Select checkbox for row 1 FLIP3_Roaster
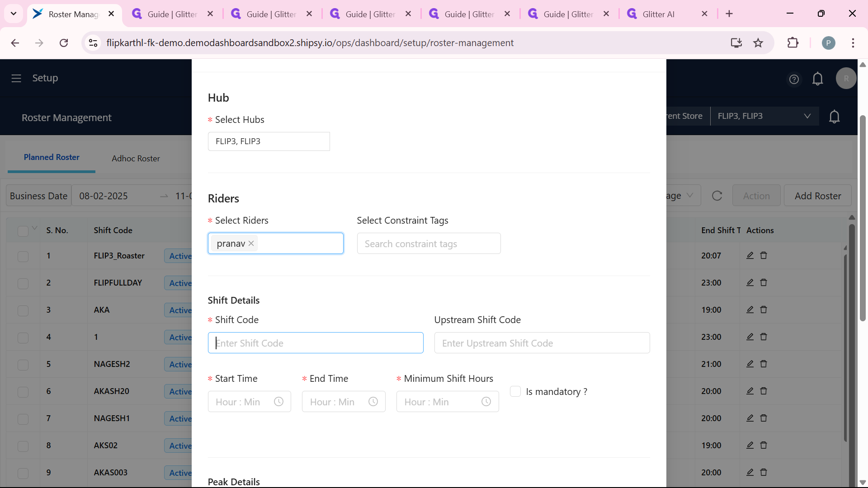Image resolution: width=868 pixels, height=488 pixels. click(x=23, y=256)
